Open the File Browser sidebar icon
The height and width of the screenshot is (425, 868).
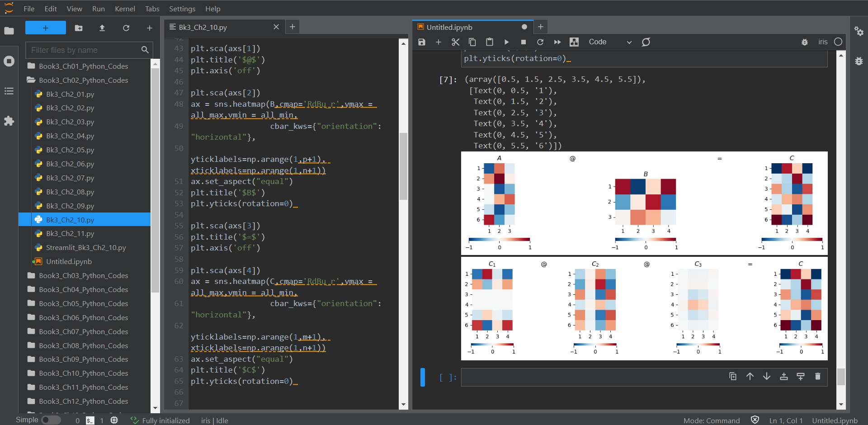pos(9,31)
